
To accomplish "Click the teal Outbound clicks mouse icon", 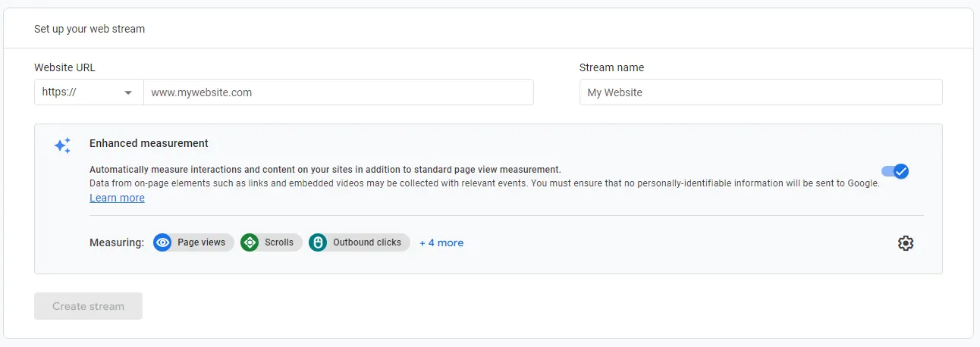I will coord(318,242).
